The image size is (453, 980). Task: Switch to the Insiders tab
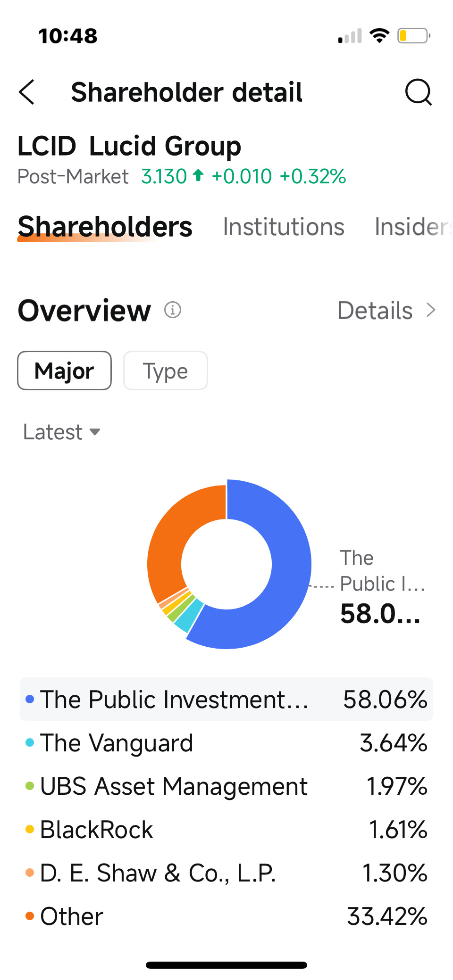pyautogui.click(x=413, y=227)
